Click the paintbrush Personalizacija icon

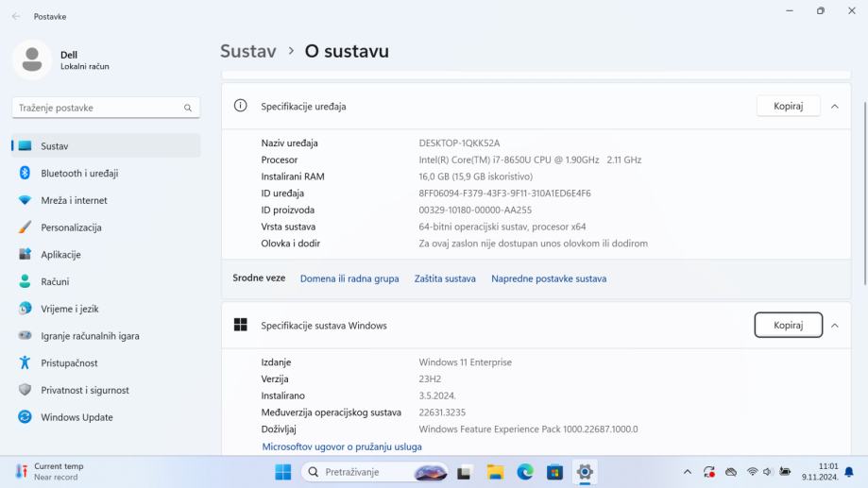pos(25,227)
